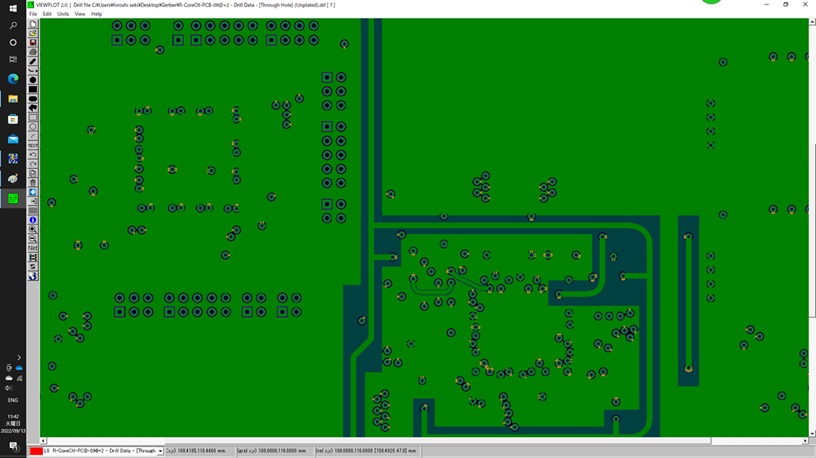This screenshot has height=458, width=816.
Task: Click the red layer color swatch
Action: (36, 451)
